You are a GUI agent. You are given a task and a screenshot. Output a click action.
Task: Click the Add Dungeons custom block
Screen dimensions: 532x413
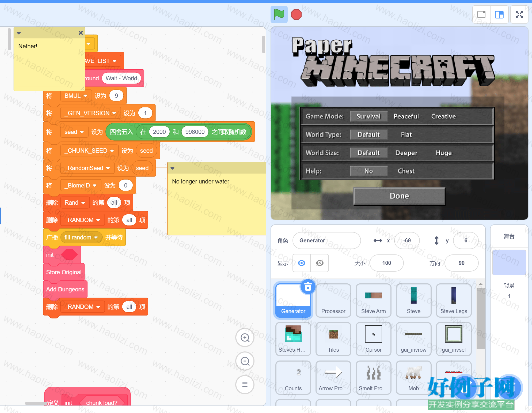[x=65, y=289]
